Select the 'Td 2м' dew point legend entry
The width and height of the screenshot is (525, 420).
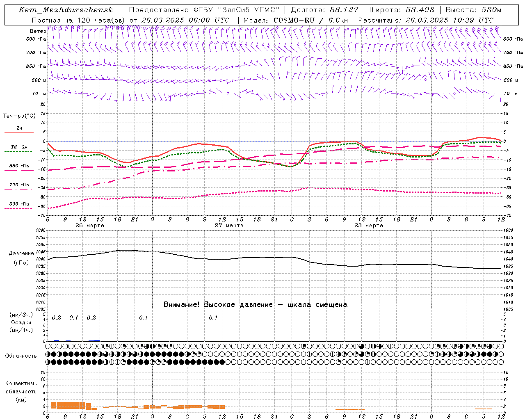click(x=19, y=147)
